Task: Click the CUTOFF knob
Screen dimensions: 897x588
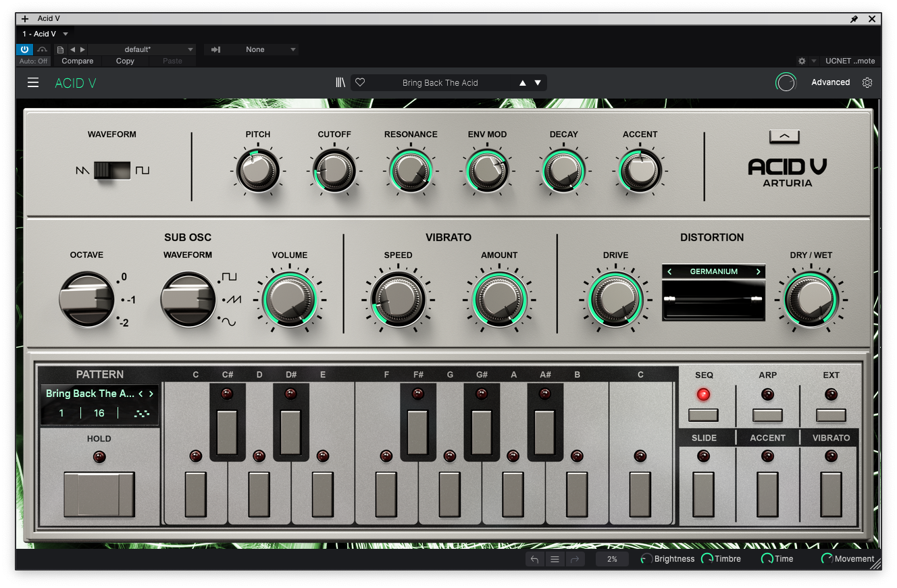Action: tap(334, 171)
